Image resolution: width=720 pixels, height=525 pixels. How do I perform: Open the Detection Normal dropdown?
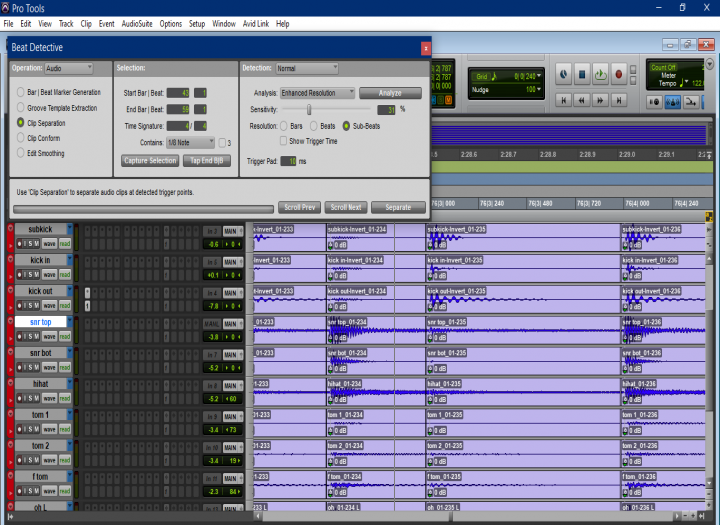[307, 68]
